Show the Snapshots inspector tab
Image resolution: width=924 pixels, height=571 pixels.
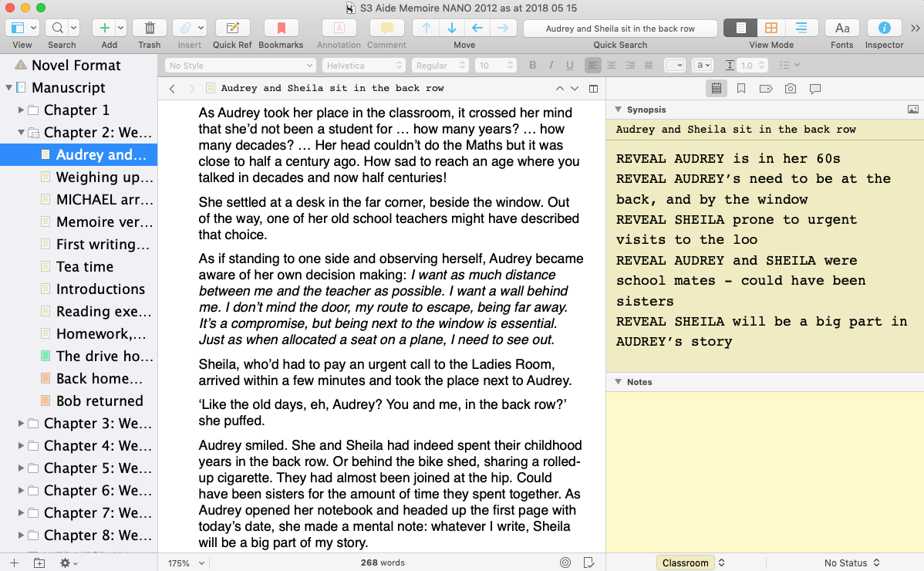tap(790, 89)
